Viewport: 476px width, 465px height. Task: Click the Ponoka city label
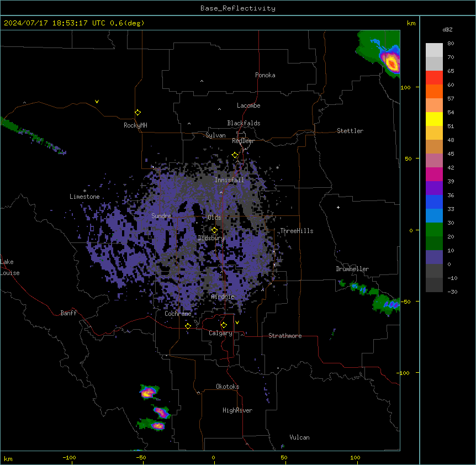point(265,75)
